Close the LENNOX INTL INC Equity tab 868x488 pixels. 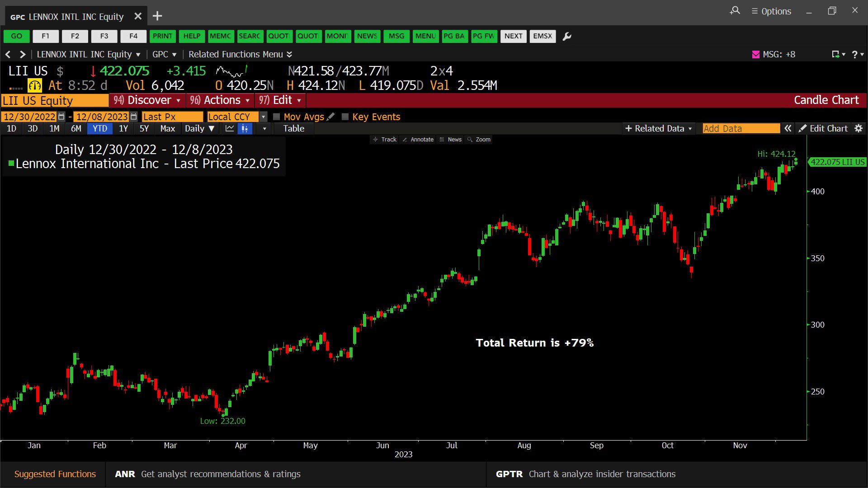138,16
